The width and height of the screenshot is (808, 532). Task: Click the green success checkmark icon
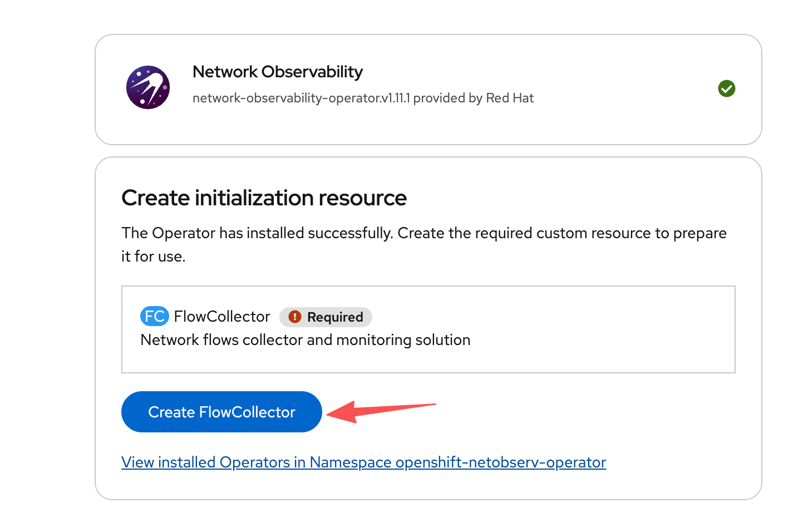(x=726, y=88)
